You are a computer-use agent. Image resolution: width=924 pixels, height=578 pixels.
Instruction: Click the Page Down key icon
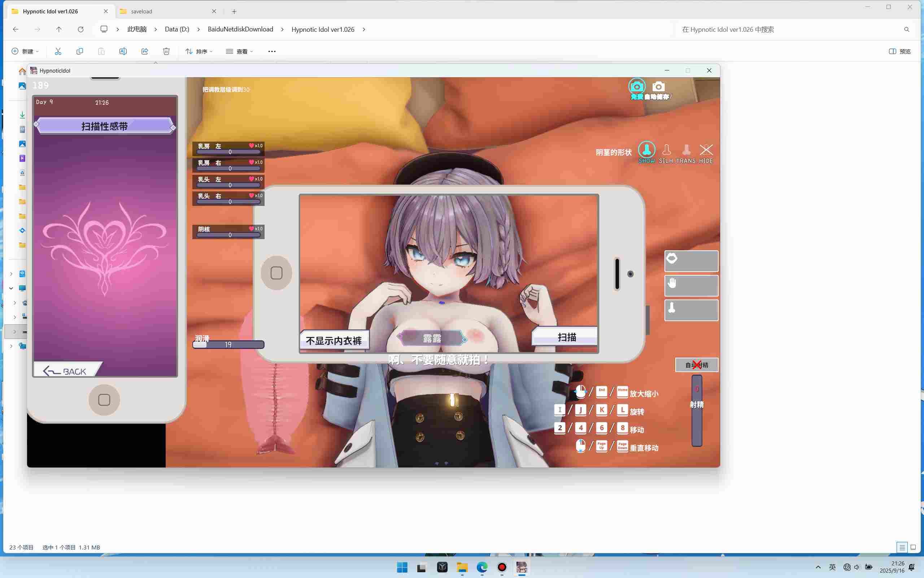[622, 446]
